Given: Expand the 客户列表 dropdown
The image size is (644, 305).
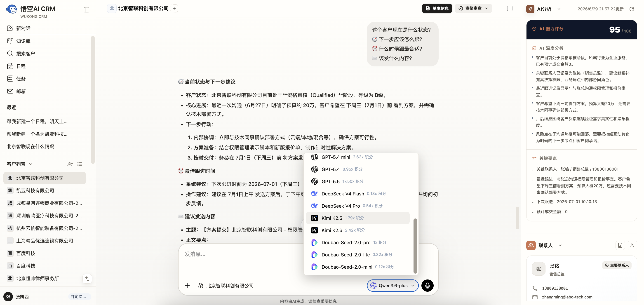Looking at the screenshot, I should (x=31, y=164).
